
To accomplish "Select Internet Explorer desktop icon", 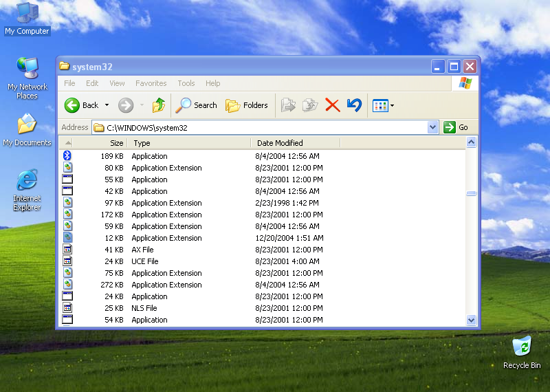I will 27,190.
